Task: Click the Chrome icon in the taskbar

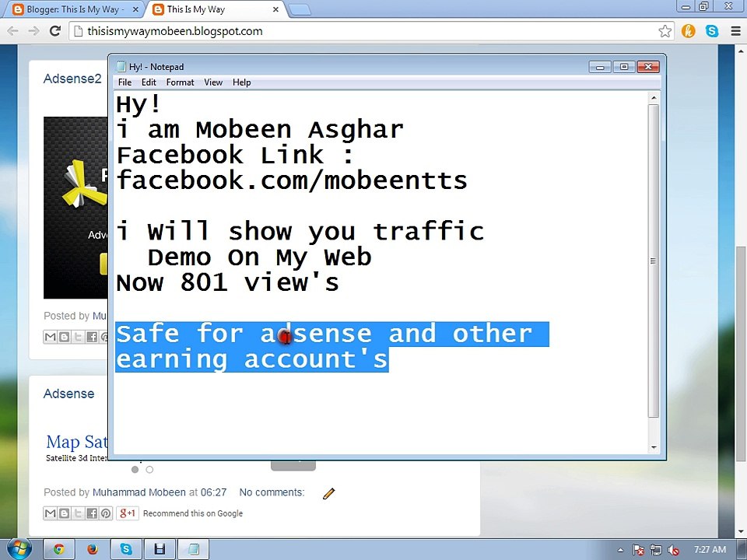Action: (x=59, y=550)
